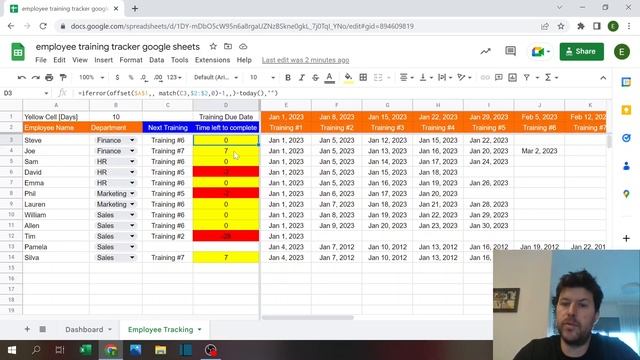Toggle bold formatting
Screen dimensions: 640x360
pos(288,78)
